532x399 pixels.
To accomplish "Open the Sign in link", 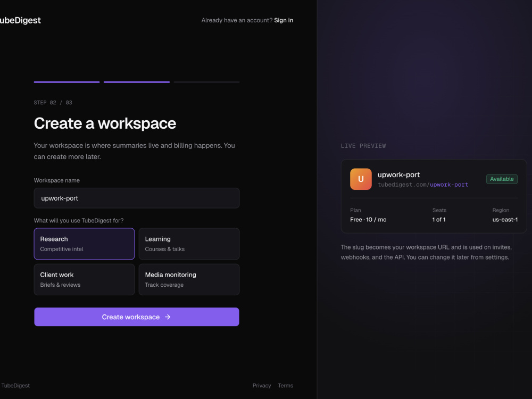I will click(284, 20).
